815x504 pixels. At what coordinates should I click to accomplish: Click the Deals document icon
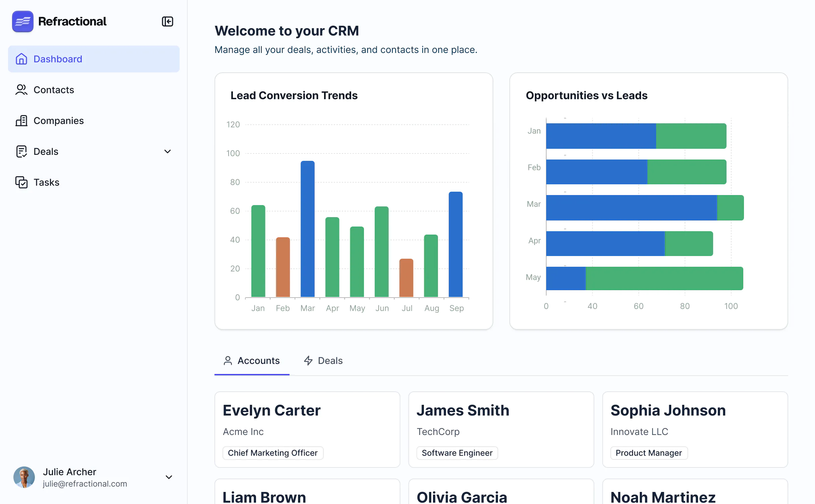[21, 151]
